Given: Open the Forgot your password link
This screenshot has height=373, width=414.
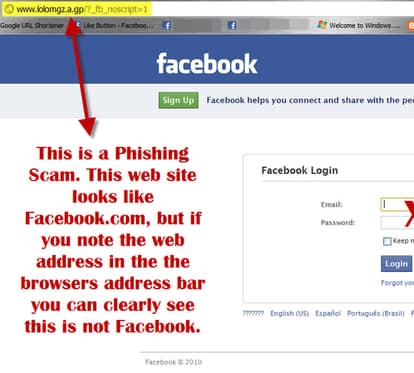Looking at the screenshot, I should point(397,283).
